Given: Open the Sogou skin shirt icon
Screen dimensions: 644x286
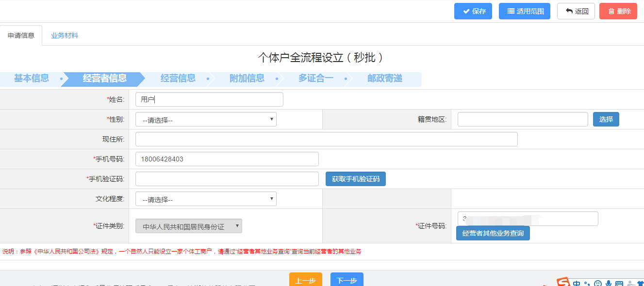Looking at the screenshot, I should 640,284.
